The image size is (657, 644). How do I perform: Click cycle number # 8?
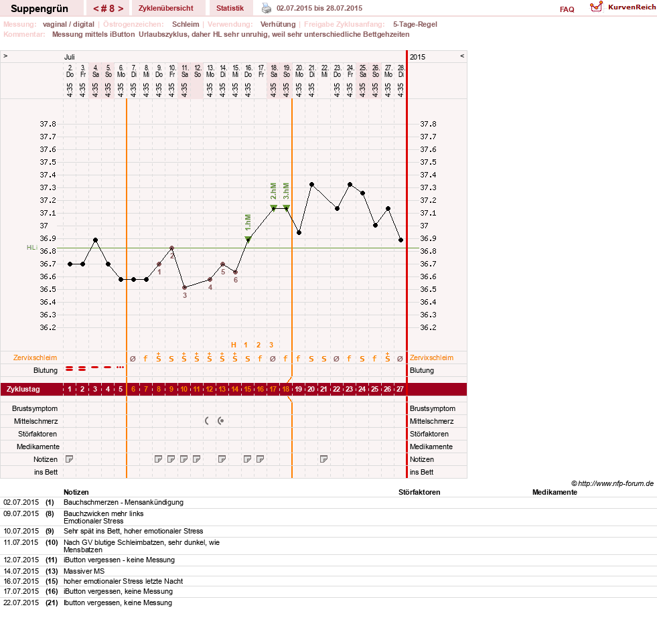(108, 9)
